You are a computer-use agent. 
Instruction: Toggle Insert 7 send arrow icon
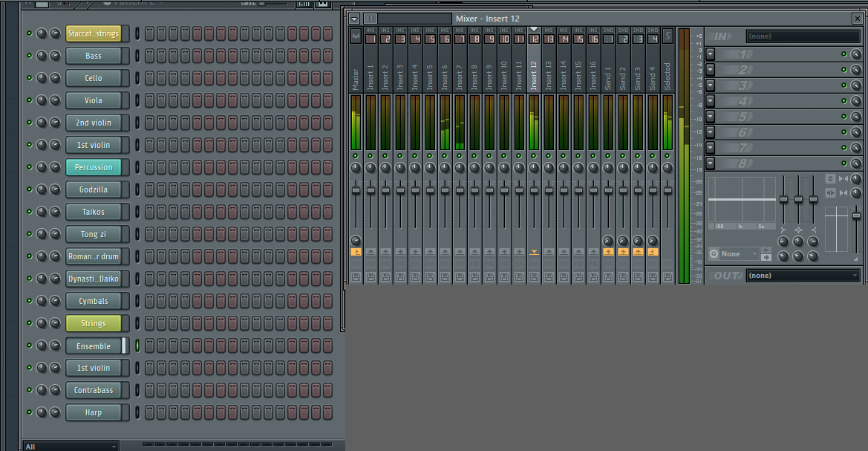point(460,252)
